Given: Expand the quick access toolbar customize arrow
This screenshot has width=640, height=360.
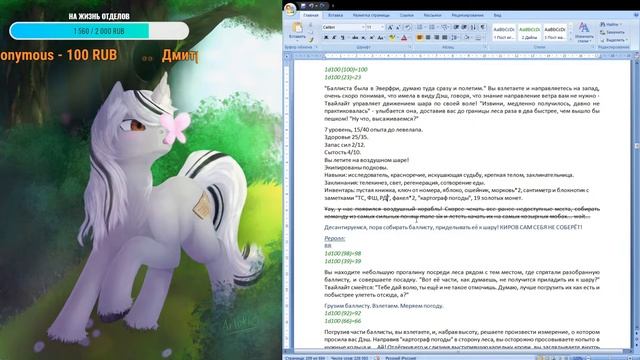Looking at the screenshot, I should coord(333,6).
